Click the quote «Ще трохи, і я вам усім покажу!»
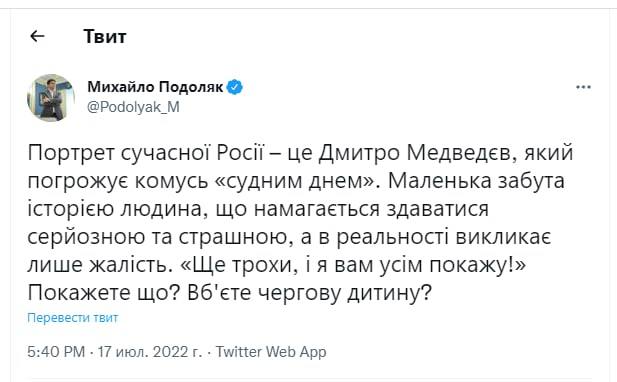This screenshot has height=382, width=617. coord(352,266)
